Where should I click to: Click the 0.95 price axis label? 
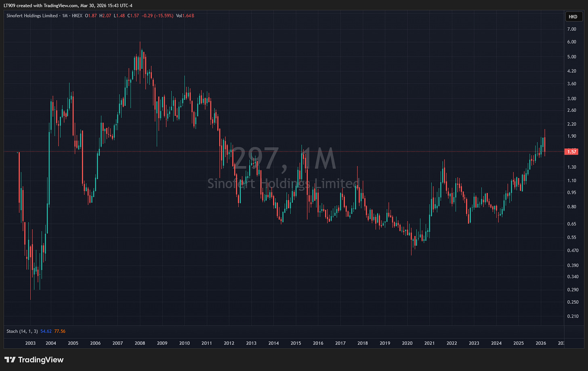click(571, 193)
